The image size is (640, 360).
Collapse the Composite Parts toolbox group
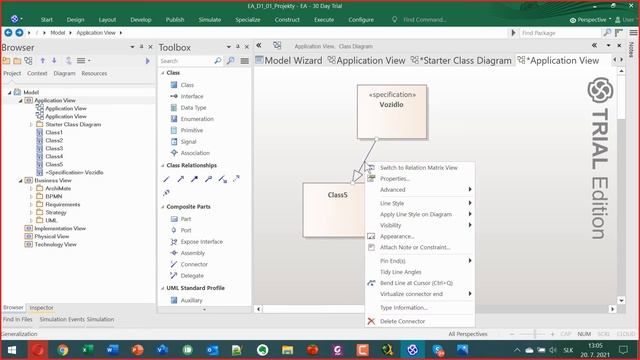pyautogui.click(x=162, y=207)
